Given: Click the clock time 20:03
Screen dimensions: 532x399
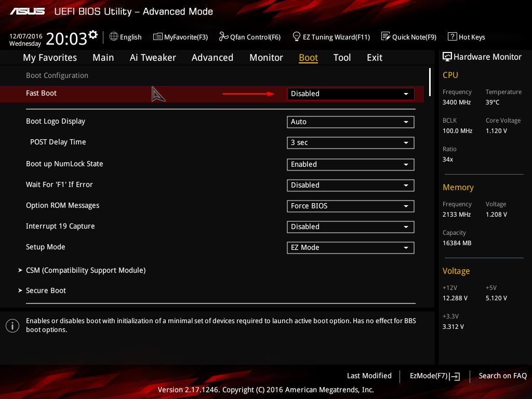Looking at the screenshot, I should pos(66,38).
